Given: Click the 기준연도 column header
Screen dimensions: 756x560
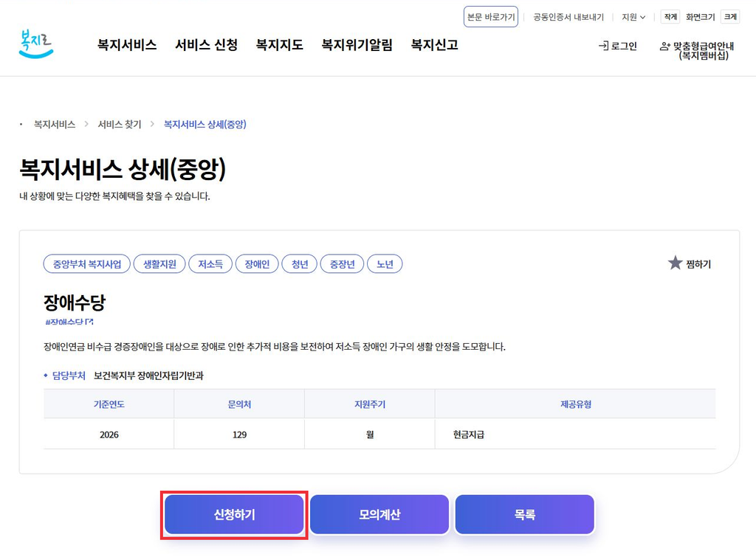Looking at the screenshot, I should click(109, 404).
